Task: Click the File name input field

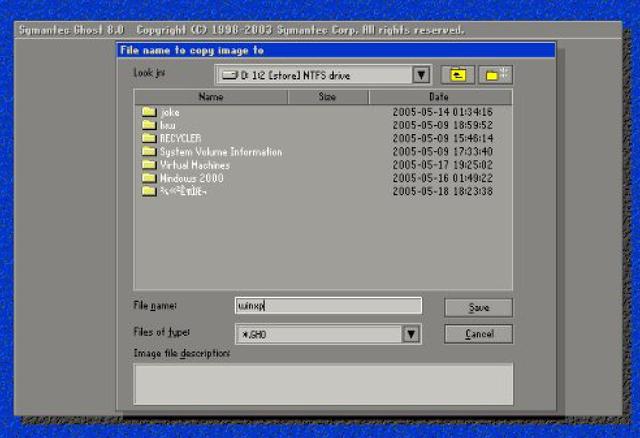Action: (x=328, y=306)
